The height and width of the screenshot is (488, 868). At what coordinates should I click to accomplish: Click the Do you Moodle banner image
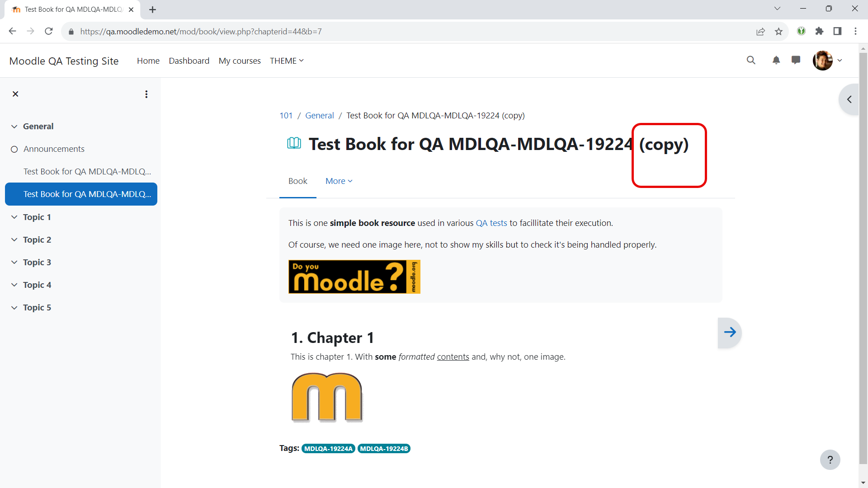point(354,277)
